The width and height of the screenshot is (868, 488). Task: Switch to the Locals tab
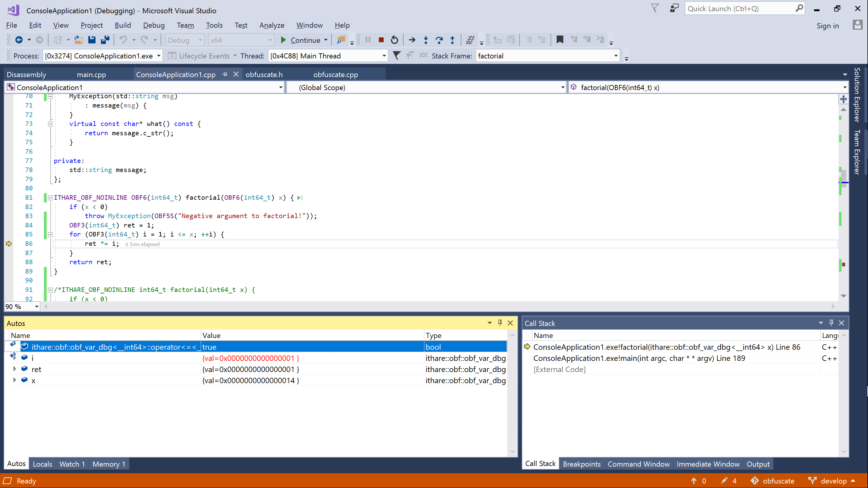pyautogui.click(x=42, y=464)
